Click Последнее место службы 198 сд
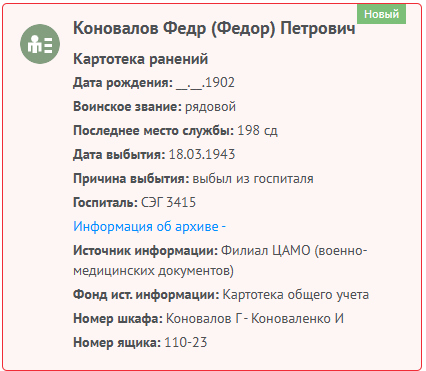 pos(175,130)
